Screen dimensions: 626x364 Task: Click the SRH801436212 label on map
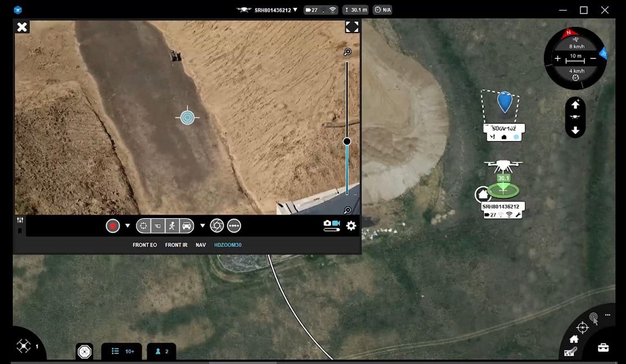click(501, 207)
